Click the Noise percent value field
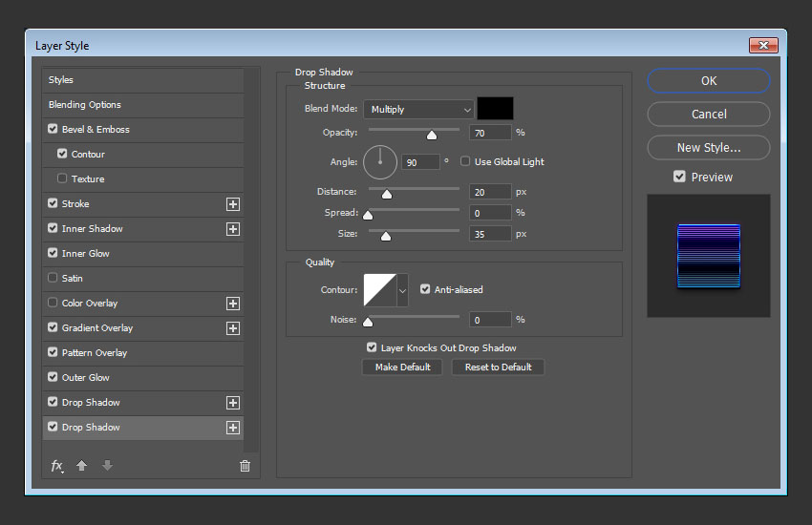This screenshot has width=812, height=525. (x=490, y=320)
